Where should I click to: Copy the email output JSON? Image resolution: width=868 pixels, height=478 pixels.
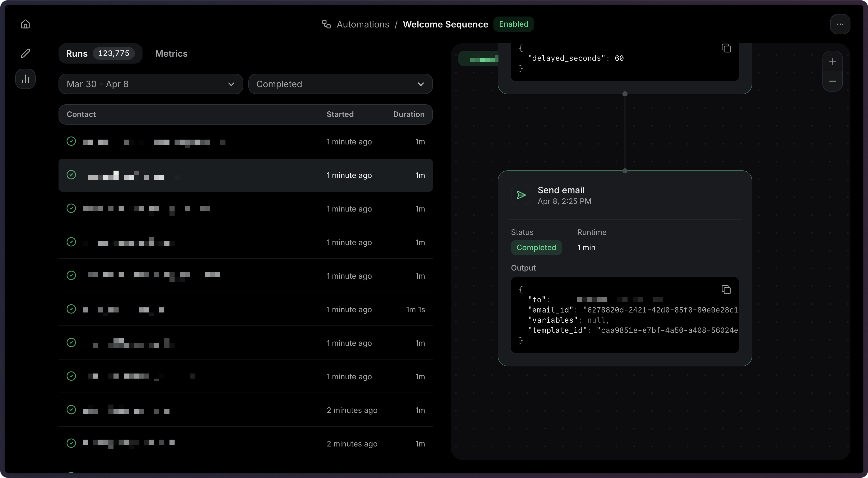point(726,290)
